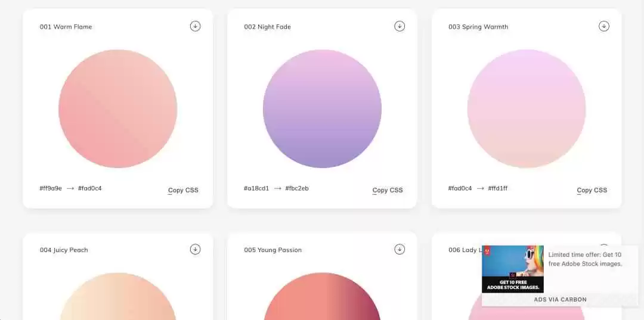
Task: Download the Juicy Peach gradient
Action: point(195,250)
